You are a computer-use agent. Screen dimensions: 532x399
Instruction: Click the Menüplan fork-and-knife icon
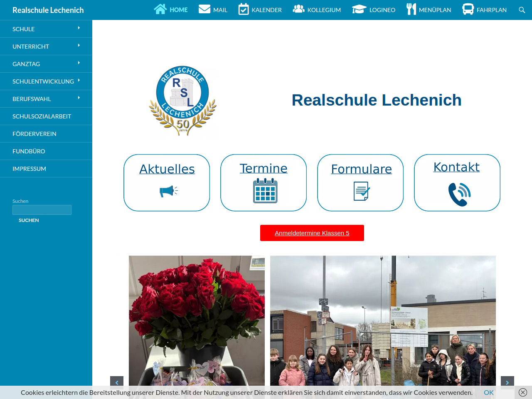[x=411, y=9]
